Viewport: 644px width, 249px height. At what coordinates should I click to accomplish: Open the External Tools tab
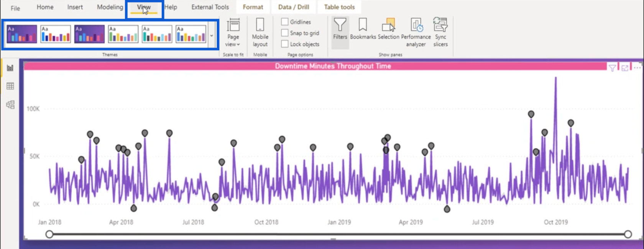[210, 7]
